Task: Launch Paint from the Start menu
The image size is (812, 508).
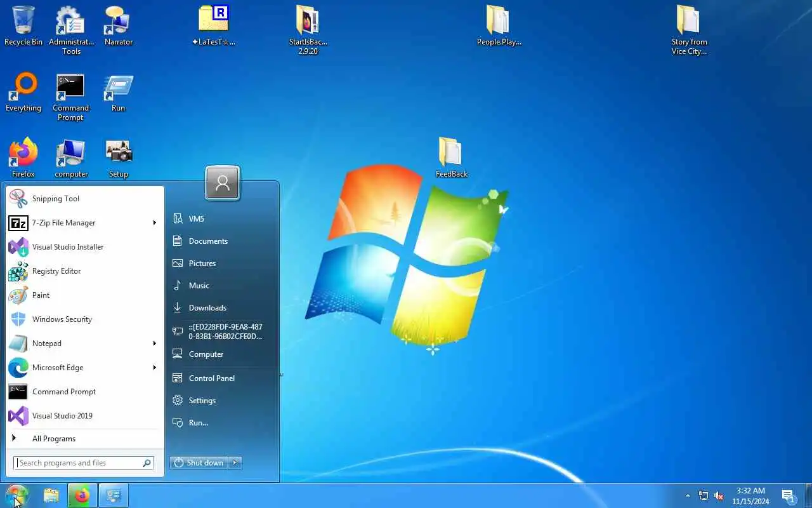Action: click(84, 295)
